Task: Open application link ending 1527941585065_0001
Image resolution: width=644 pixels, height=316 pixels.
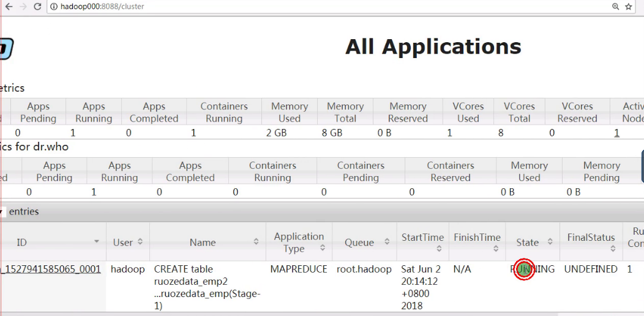Action: [51, 270]
